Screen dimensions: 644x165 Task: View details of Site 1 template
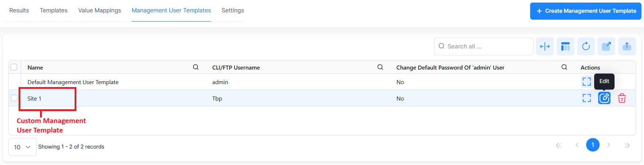pos(587,98)
